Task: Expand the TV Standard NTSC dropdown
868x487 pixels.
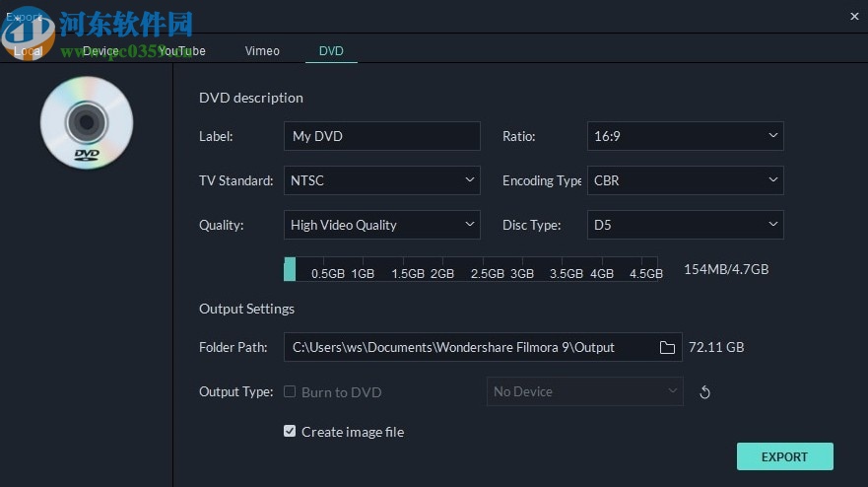Action: tap(381, 180)
